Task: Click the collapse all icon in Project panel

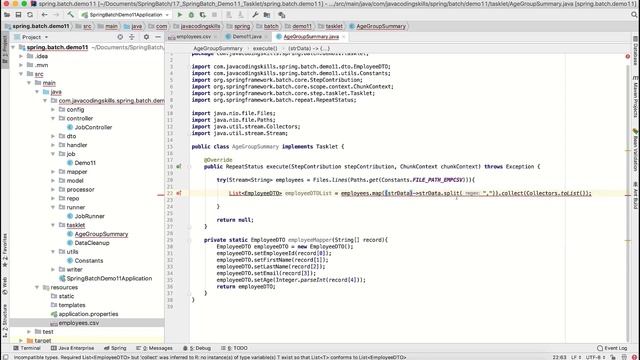Action: (x=132, y=37)
